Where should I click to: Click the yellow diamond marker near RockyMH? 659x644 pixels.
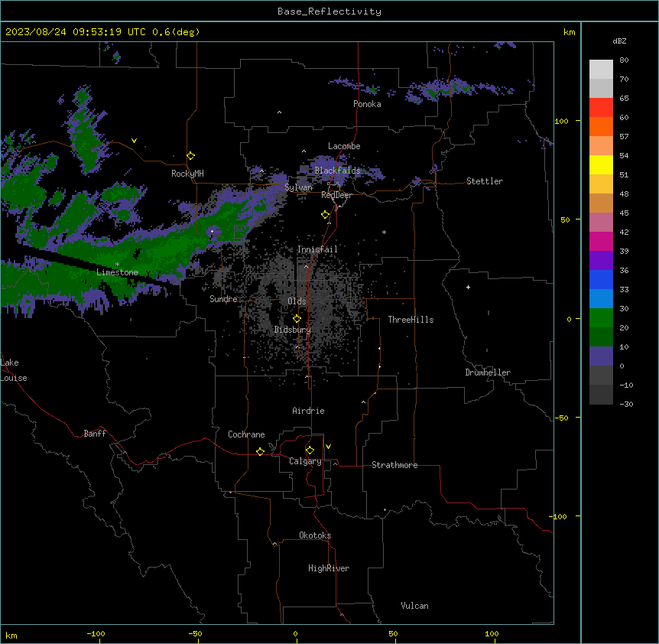pyautogui.click(x=191, y=156)
